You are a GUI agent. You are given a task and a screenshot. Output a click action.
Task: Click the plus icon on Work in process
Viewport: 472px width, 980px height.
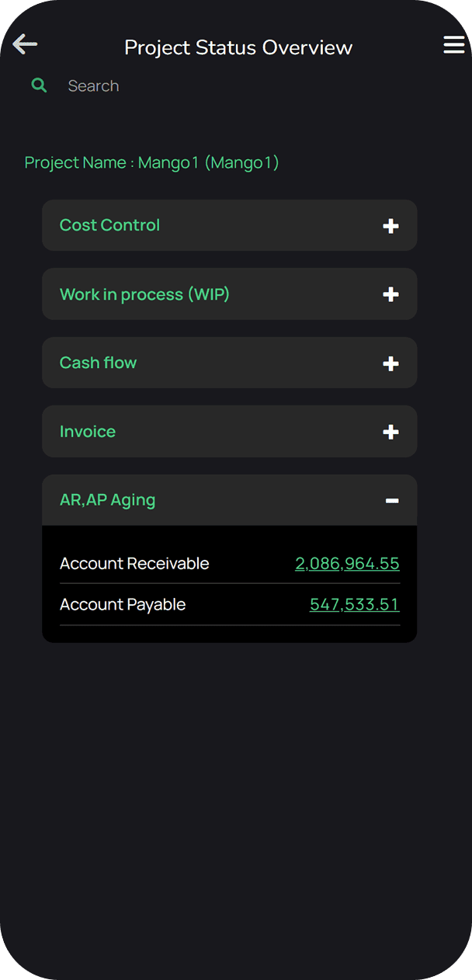coord(391,294)
